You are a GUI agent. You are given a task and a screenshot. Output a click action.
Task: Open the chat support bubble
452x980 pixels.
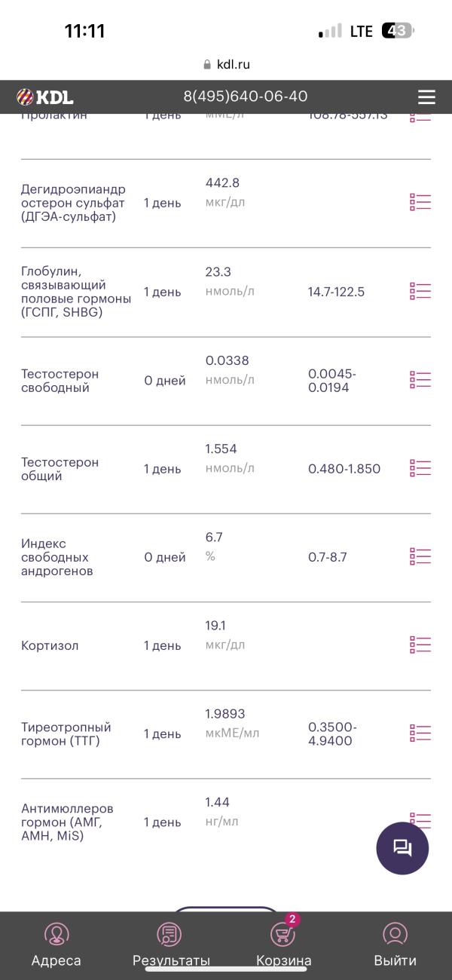click(402, 848)
